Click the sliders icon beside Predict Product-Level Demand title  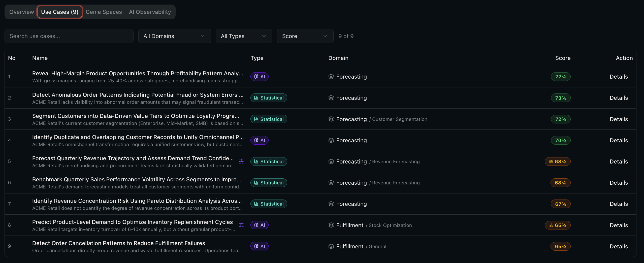click(241, 225)
